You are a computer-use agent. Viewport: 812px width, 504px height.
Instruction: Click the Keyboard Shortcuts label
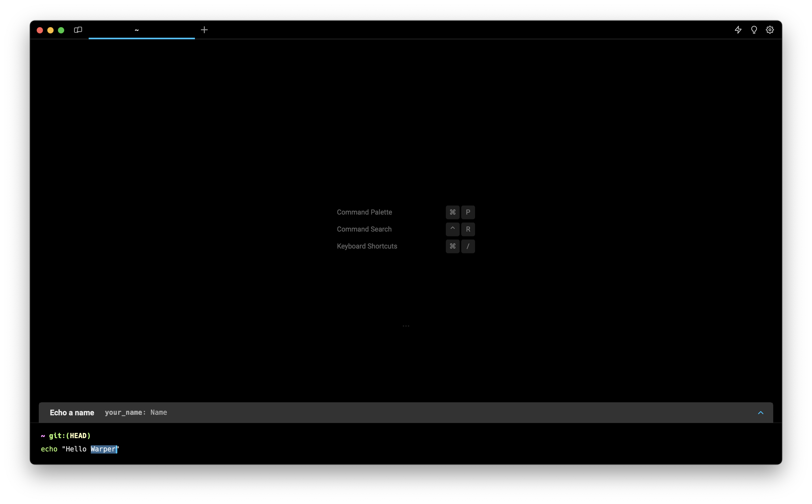point(367,246)
